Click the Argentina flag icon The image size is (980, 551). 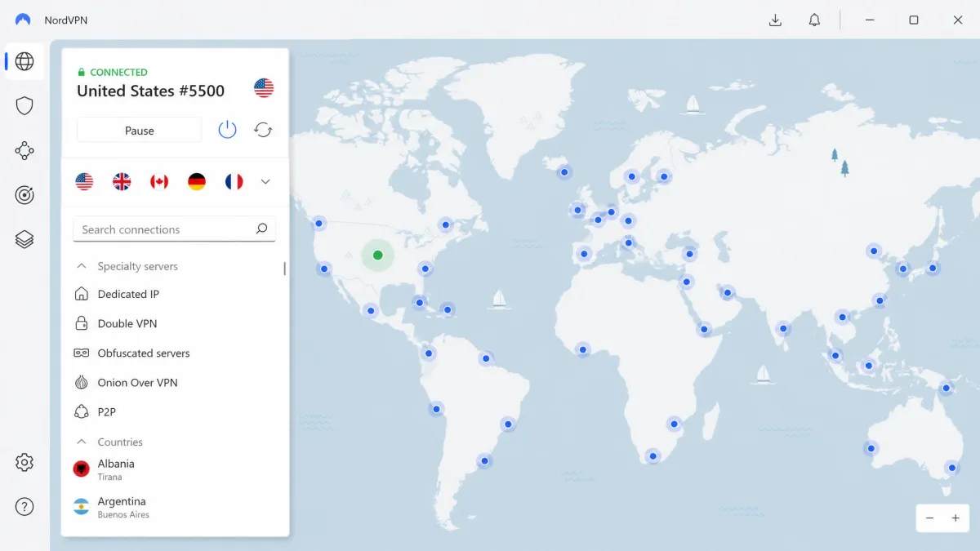(x=82, y=506)
